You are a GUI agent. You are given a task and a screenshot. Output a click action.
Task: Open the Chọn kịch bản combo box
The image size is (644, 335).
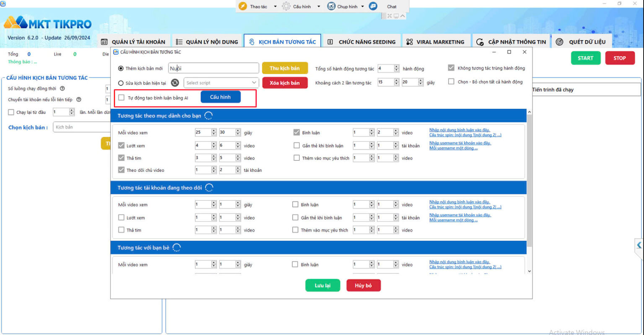(82, 127)
